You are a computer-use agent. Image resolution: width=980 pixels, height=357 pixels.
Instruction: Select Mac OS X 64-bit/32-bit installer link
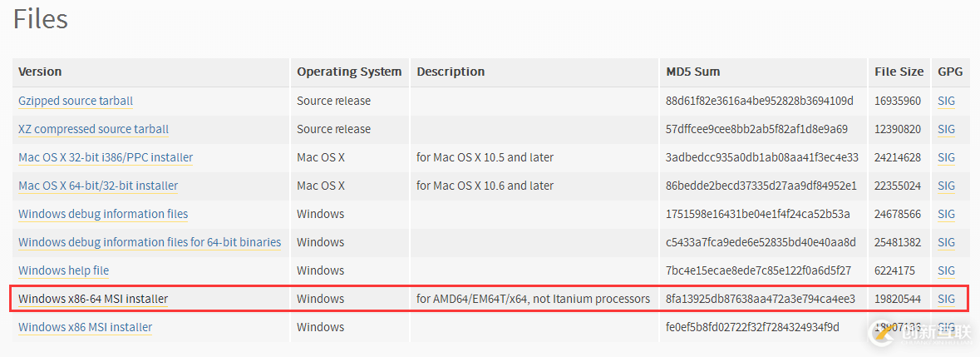click(x=98, y=186)
